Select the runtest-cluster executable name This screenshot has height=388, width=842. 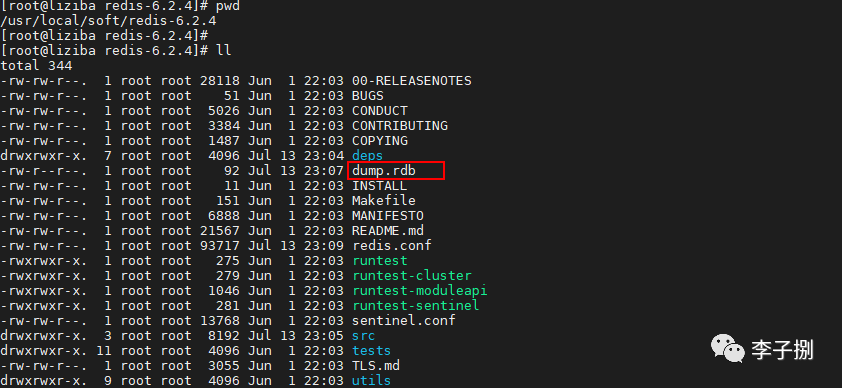(x=412, y=276)
